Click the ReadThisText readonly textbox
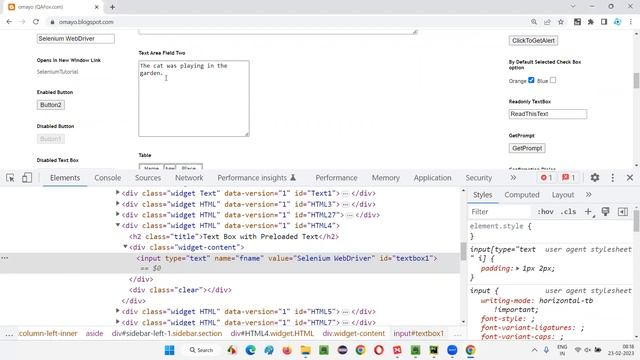Viewport: 640px width, 360px height. pos(548,114)
